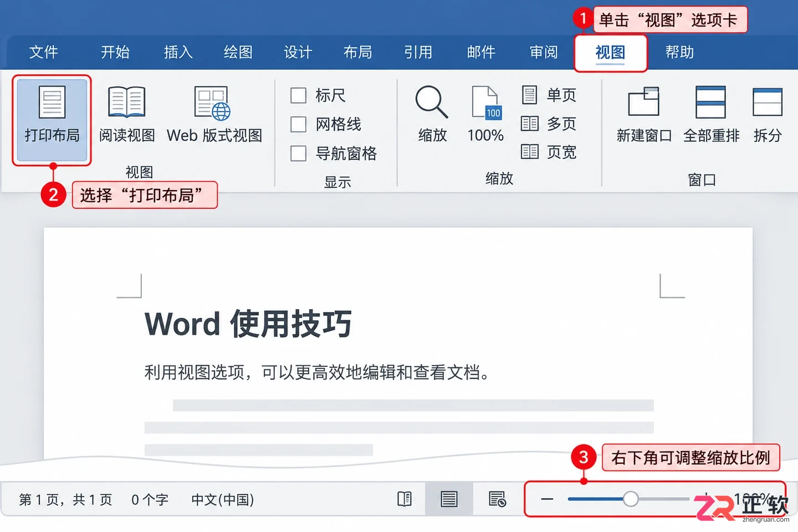This screenshot has width=798, height=532.
Task: Enable the 标尺 ruler checkbox
Action: pyautogui.click(x=299, y=95)
